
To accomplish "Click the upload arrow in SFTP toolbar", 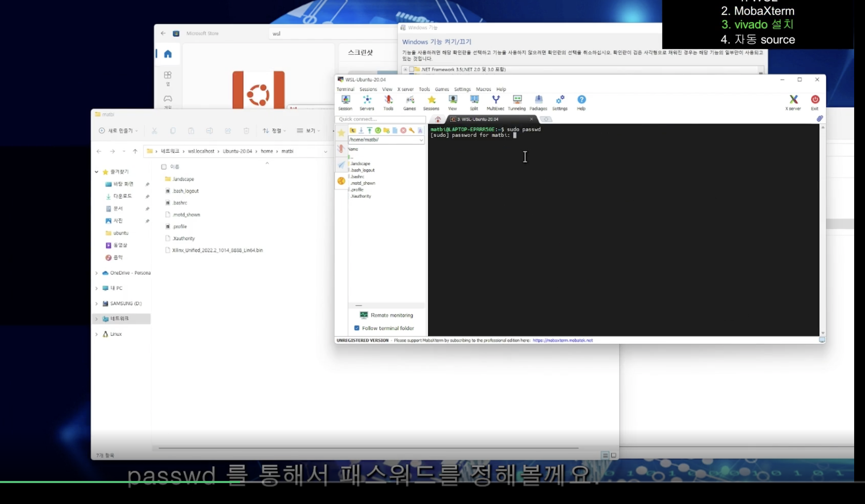I will (370, 130).
